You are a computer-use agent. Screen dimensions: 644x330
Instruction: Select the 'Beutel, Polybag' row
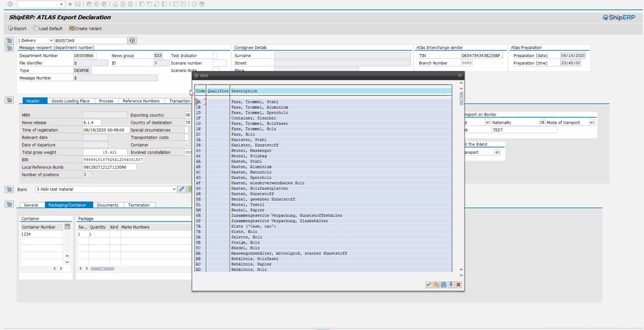323,156
